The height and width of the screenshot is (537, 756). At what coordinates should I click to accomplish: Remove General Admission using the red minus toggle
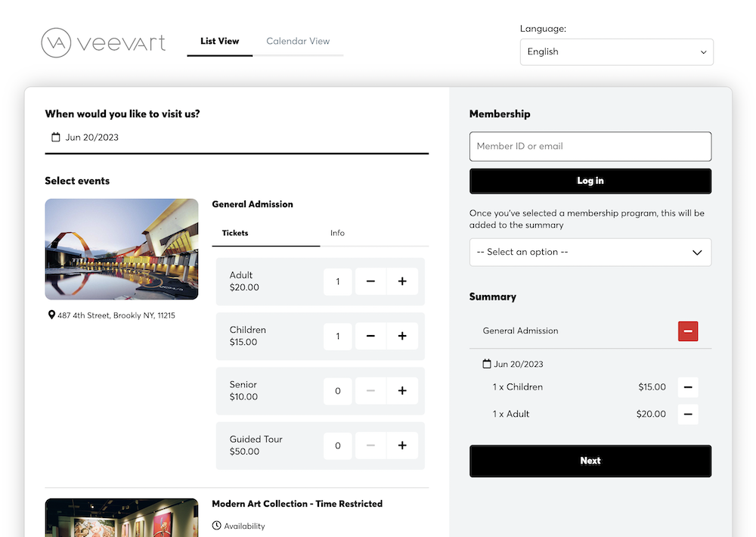[x=688, y=331]
